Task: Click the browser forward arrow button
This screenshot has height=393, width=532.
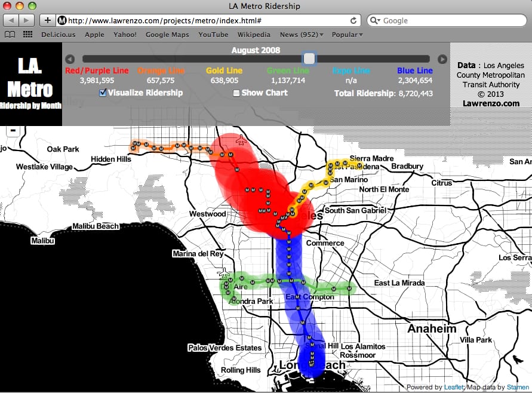Action: (x=26, y=20)
